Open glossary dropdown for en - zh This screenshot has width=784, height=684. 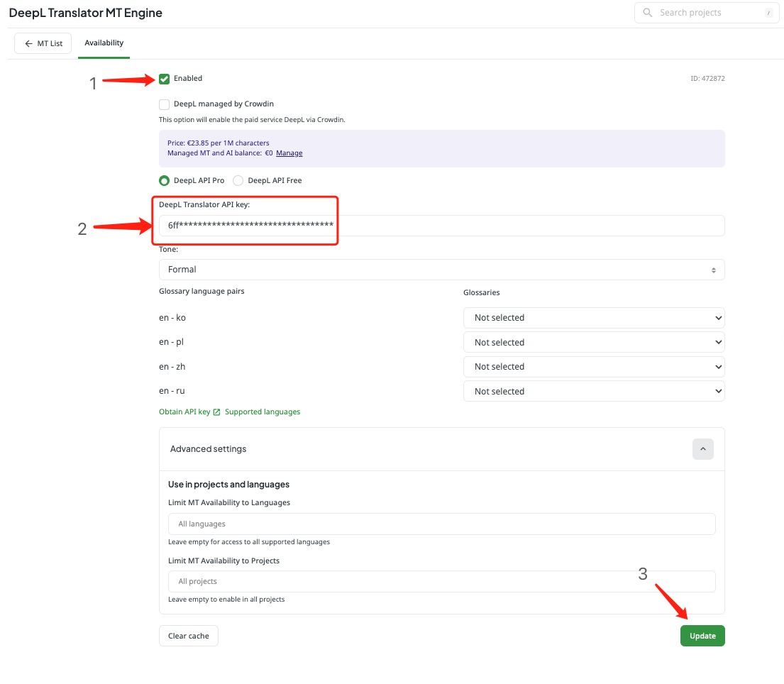coord(594,367)
